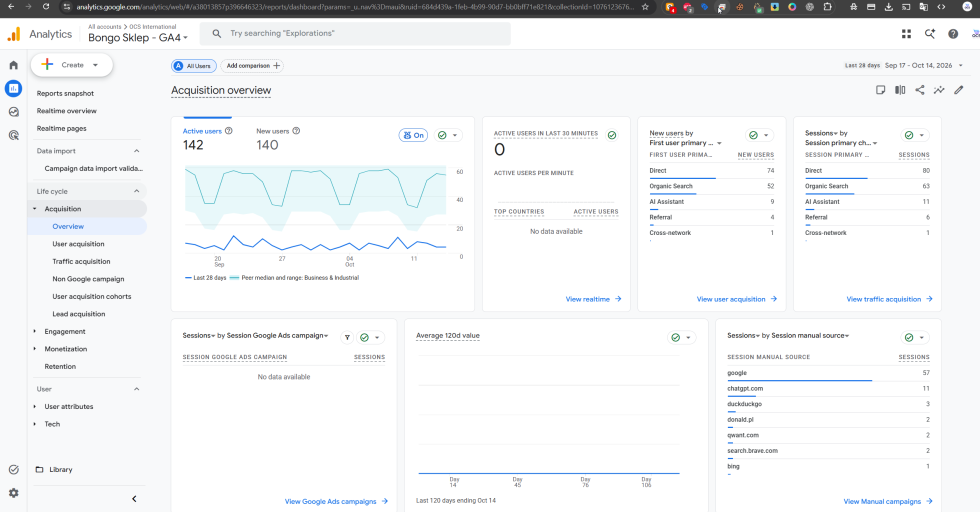This screenshot has height=512, width=980.
Task: Open the date range dropdown Sep 17 - Oct 14
Action: [x=904, y=65]
